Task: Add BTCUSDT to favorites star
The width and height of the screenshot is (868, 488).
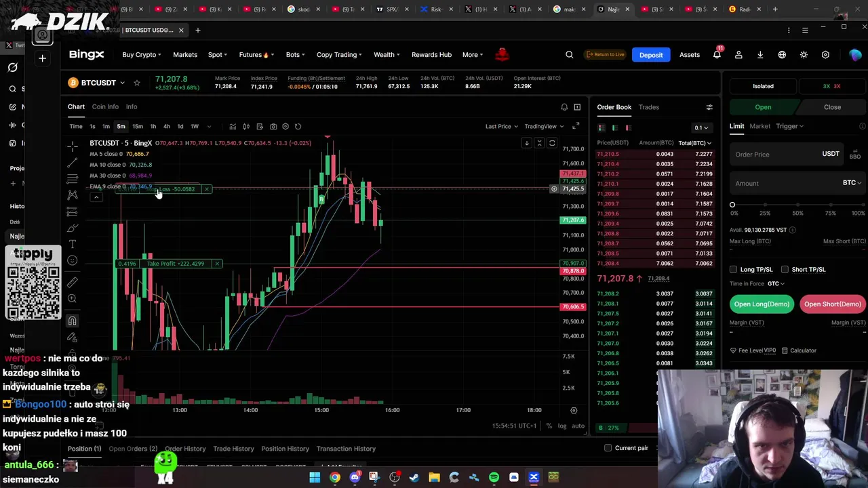Action: [x=137, y=83]
